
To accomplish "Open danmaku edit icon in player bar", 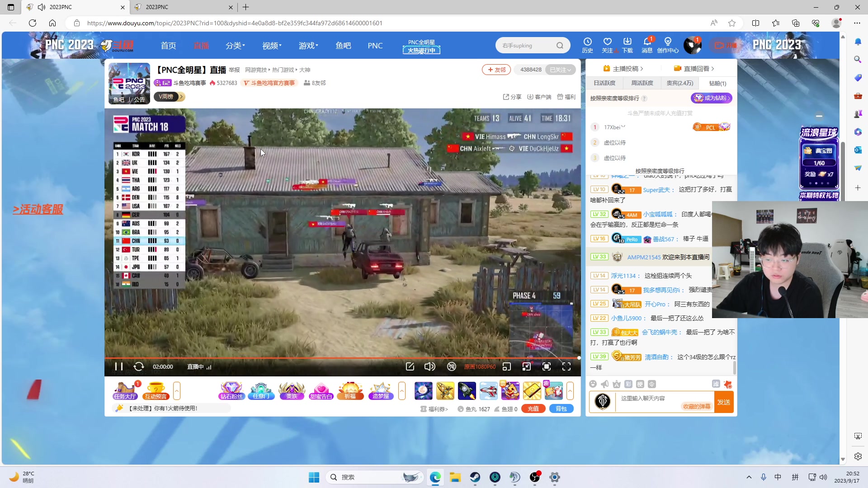I will pos(410,366).
